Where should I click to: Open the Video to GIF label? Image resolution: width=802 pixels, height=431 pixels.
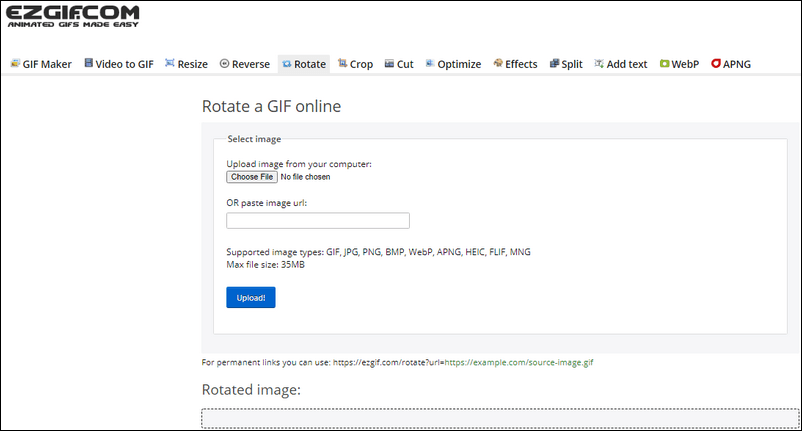pos(124,64)
